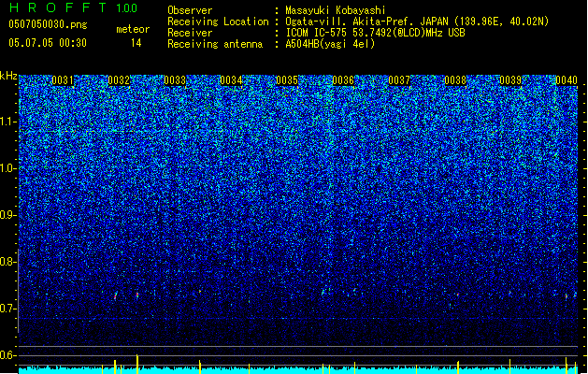Click the date stamp 05.07.05 00:30
Image resolution: width=588 pixels, height=374 pixels.
(48, 43)
